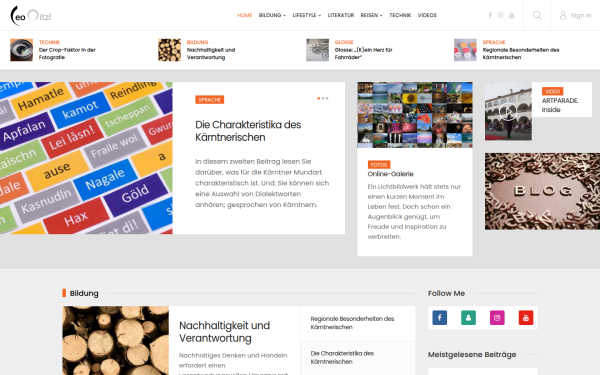Open the Facebook icon in the header
The image size is (600, 375).
[x=490, y=15]
